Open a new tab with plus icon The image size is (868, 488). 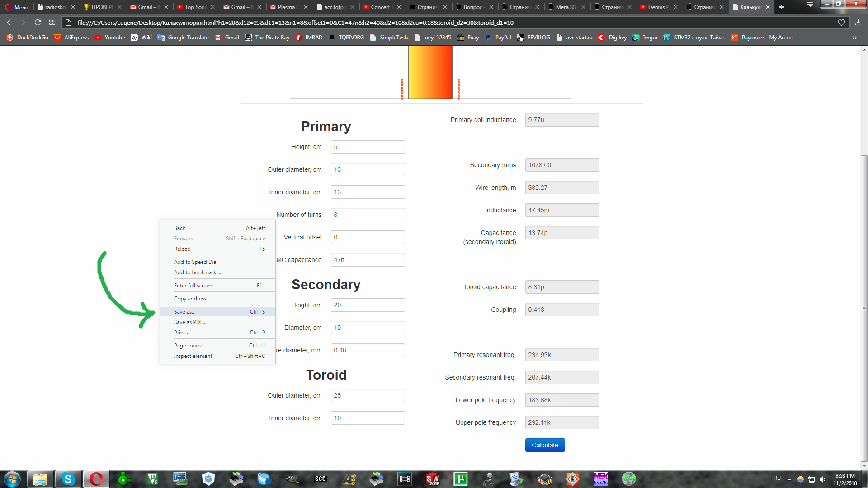coord(781,7)
